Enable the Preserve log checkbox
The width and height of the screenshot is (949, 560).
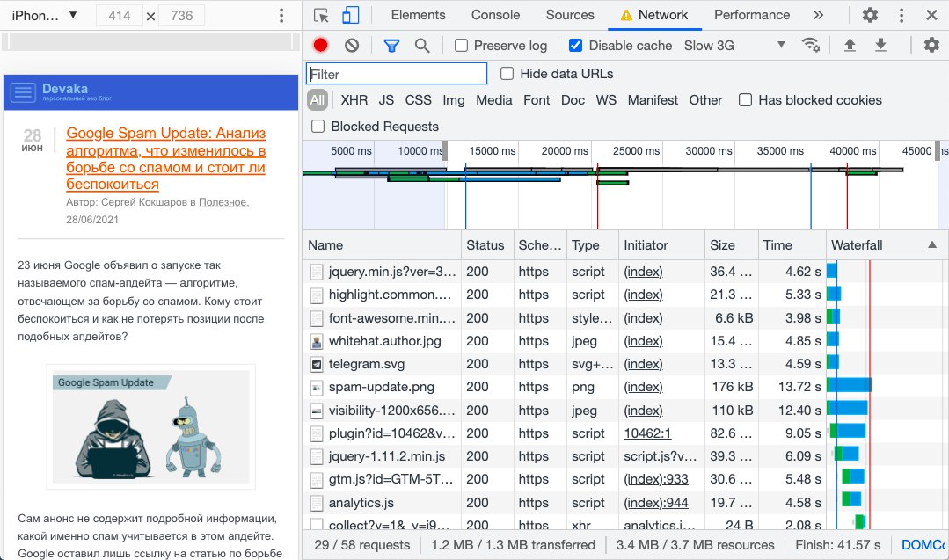click(x=461, y=46)
